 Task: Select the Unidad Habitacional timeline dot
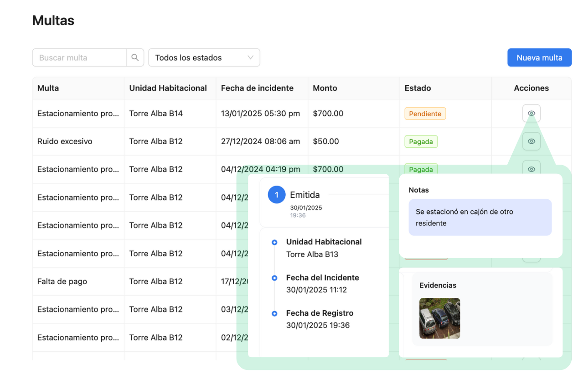click(x=274, y=243)
